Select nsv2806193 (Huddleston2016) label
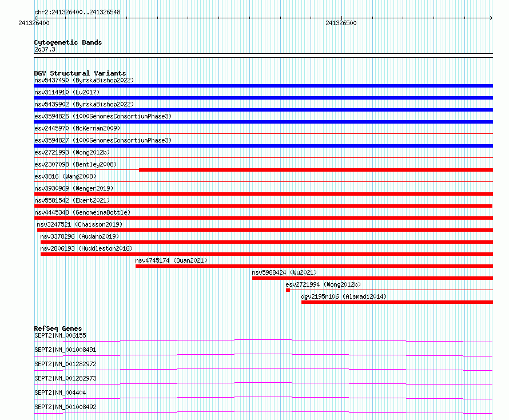Screen dimensions: 509x420 coord(86,248)
